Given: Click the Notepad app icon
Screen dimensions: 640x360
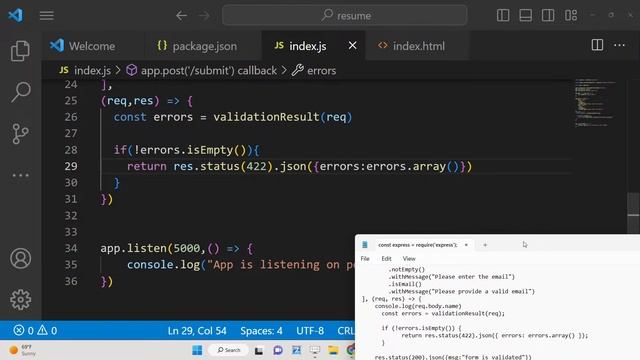Looking at the screenshot, I should pyautogui.click(x=364, y=244).
